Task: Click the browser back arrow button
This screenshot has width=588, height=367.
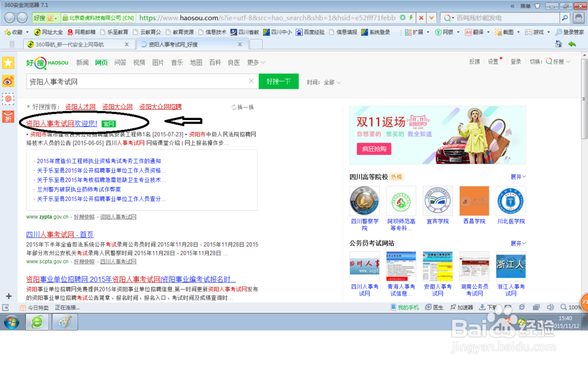Action: [10, 18]
